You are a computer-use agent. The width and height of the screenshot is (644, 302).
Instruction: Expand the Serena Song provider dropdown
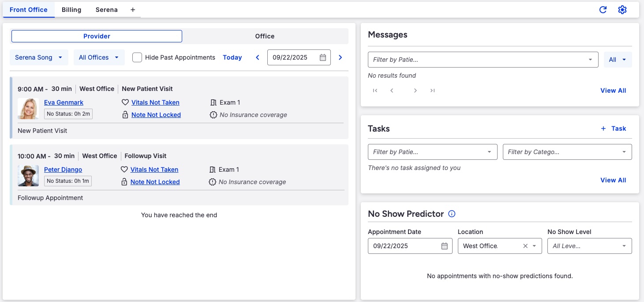[x=39, y=57]
